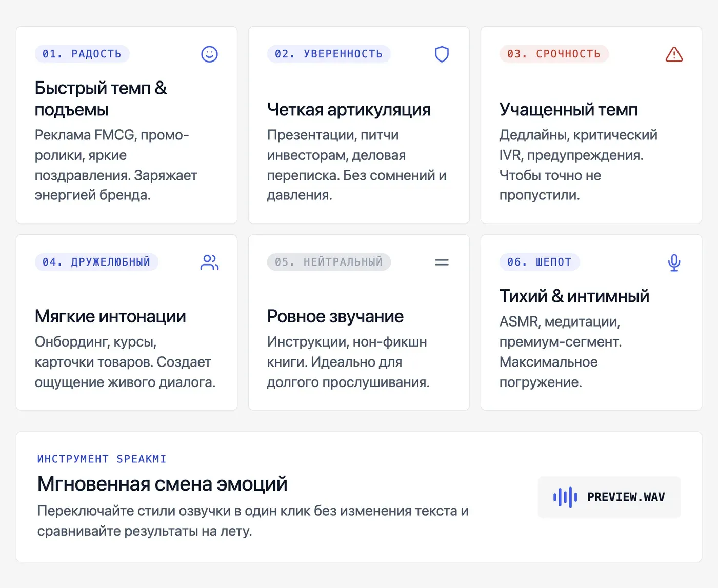718x588 pixels.
Task: Click heading Ровное звучание
Action: tap(335, 317)
